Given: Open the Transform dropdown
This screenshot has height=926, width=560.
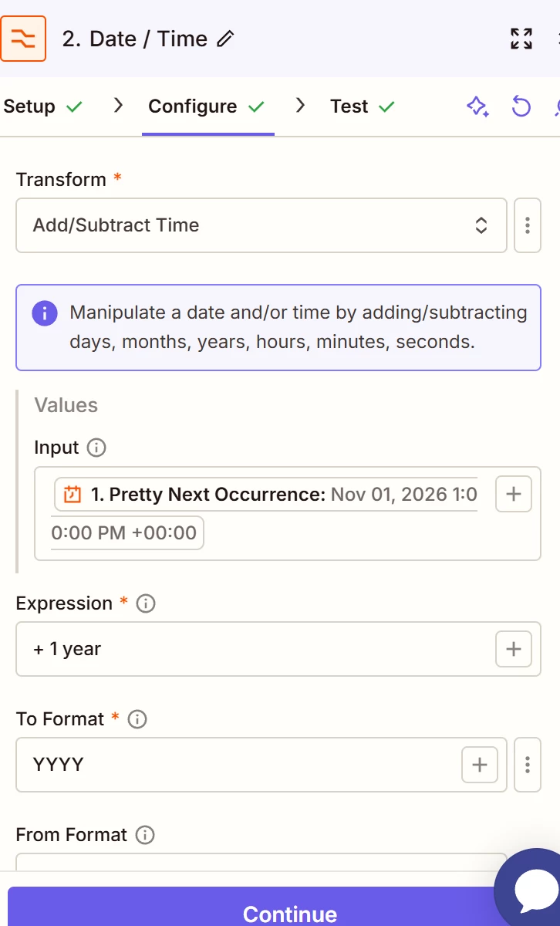Looking at the screenshot, I should point(261,225).
